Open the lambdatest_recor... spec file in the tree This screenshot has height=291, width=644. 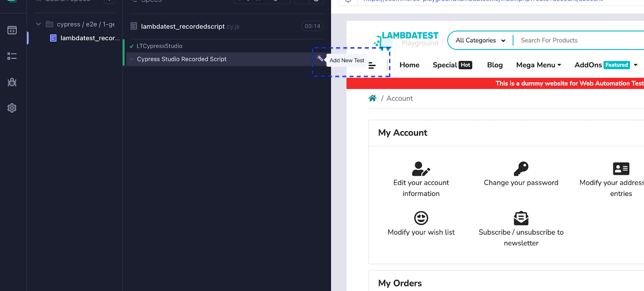[x=90, y=38]
